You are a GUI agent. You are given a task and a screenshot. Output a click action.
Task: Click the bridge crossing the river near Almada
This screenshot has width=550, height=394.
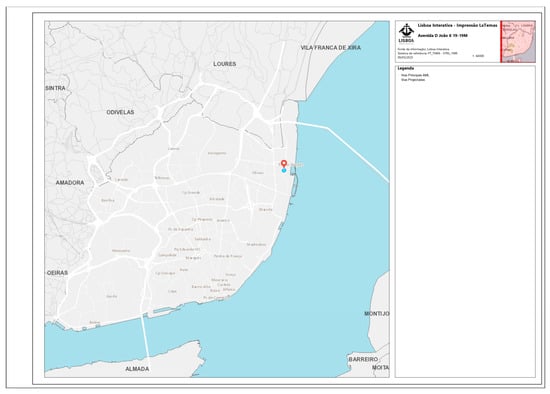pos(145,337)
